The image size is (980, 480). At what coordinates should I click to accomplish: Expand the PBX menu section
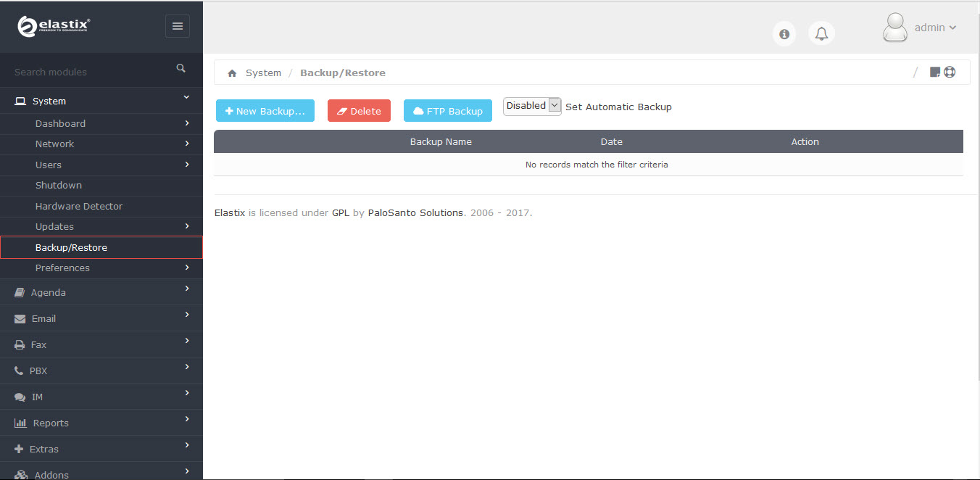tap(101, 371)
